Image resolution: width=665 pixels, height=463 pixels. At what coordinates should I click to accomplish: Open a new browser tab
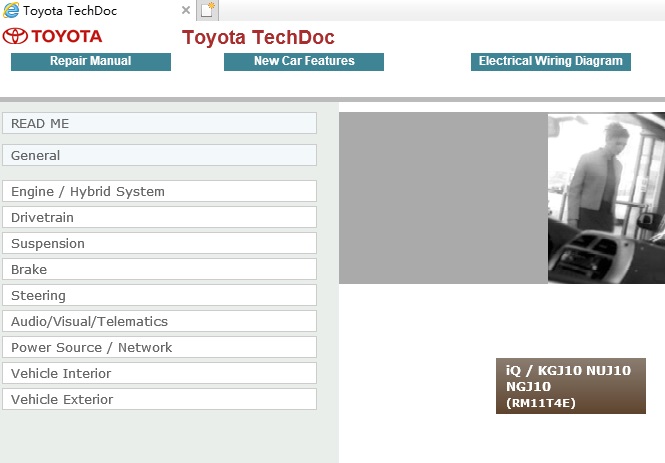pyautogui.click(x=207, y=10)
